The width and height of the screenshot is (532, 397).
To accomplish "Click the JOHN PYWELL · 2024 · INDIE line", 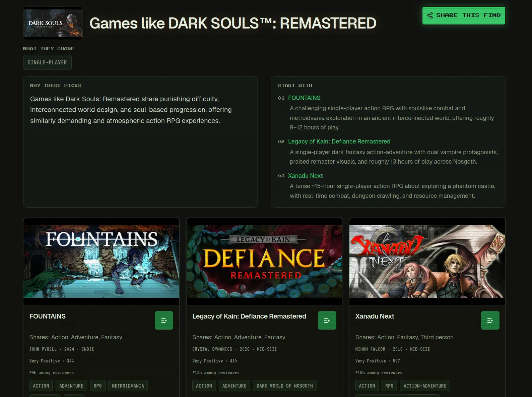I will (62, 349).
